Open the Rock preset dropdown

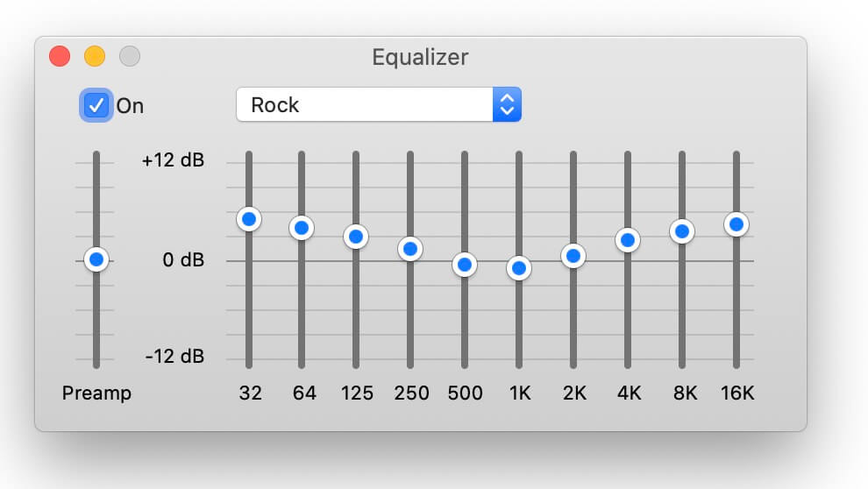(379, 104)
